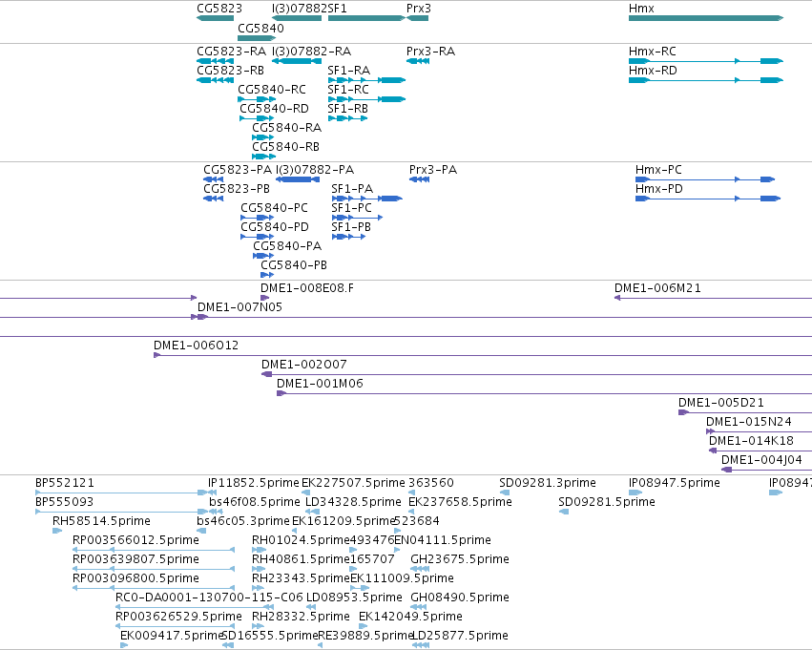Click protein SF1-PA
812x650 pixels.
[366, 199]
